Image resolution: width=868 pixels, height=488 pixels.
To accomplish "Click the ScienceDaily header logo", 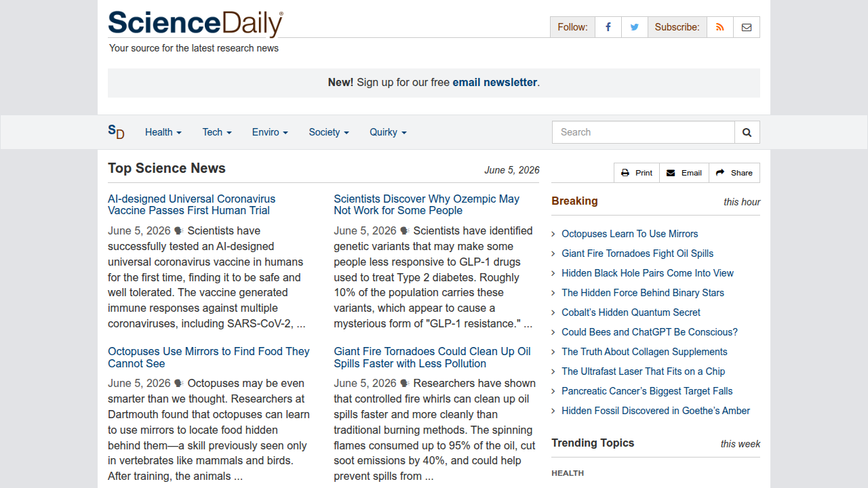I will [195, 24].
